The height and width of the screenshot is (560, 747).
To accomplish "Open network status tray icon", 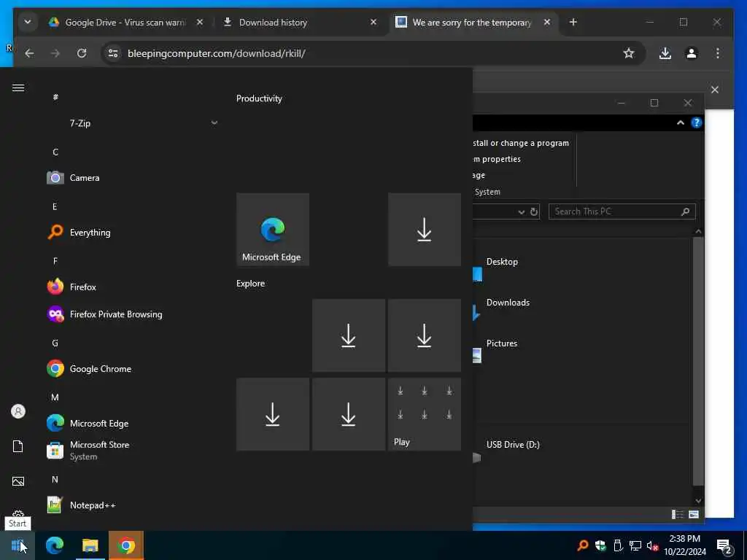I will 635,545.
